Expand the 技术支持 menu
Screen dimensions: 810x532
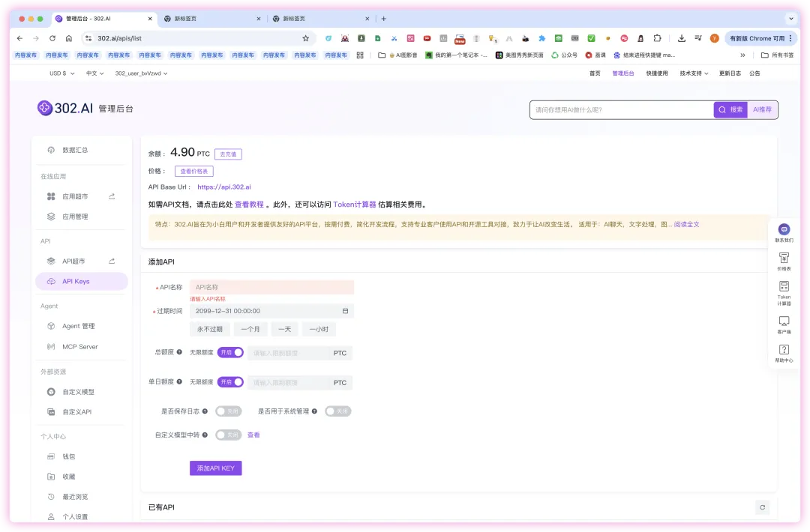694,73
